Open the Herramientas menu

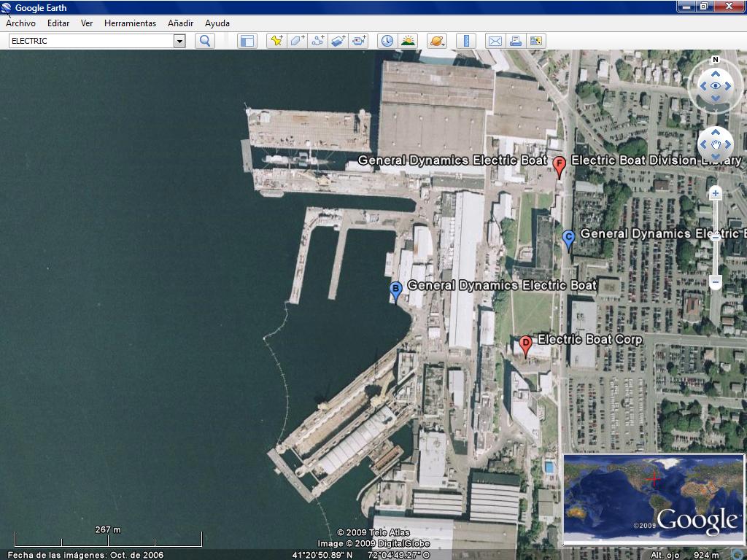coord(130,23)
